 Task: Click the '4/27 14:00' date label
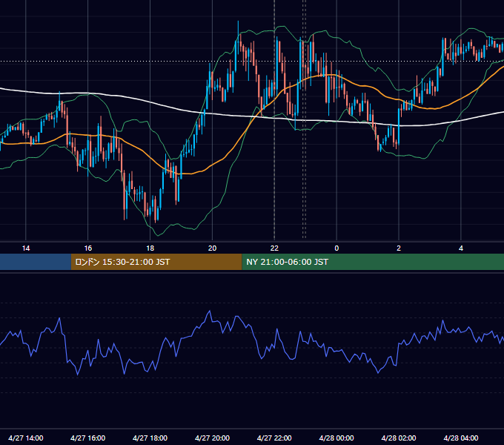pos(26,438)
